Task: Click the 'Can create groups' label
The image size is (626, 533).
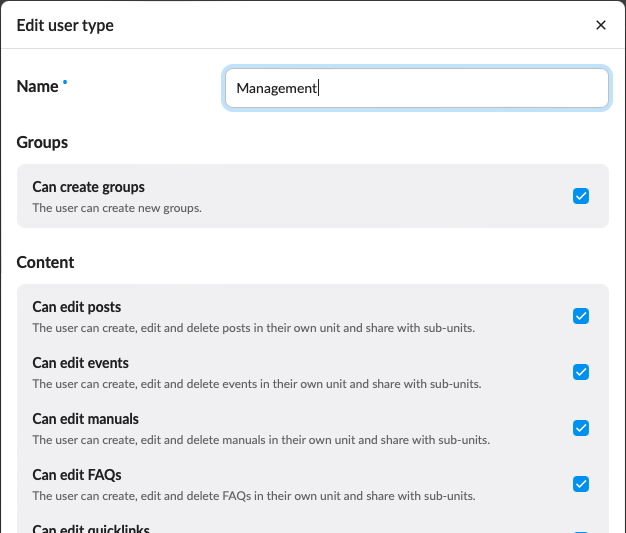Action: (x=89, y=187)
